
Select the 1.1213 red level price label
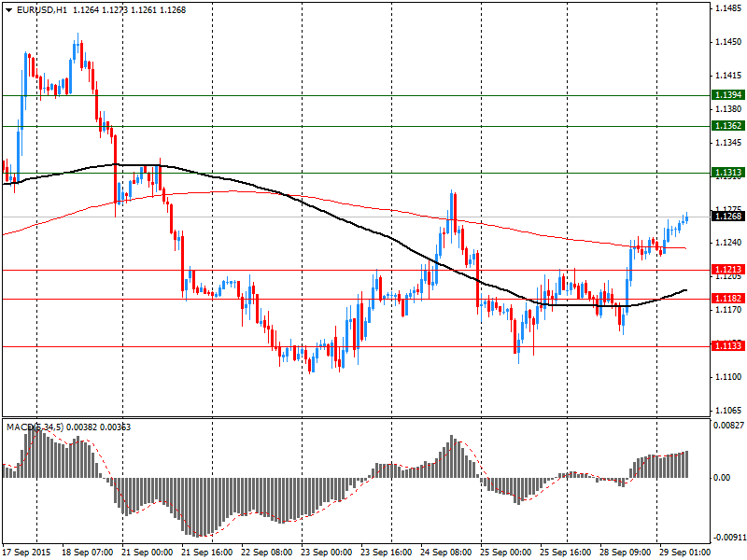click(x=728, y=270)
